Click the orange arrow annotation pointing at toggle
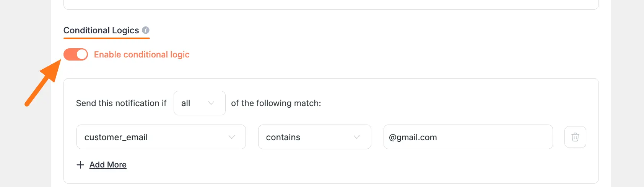The width and height of the screenshot is (644, 187). click(43, 84)
